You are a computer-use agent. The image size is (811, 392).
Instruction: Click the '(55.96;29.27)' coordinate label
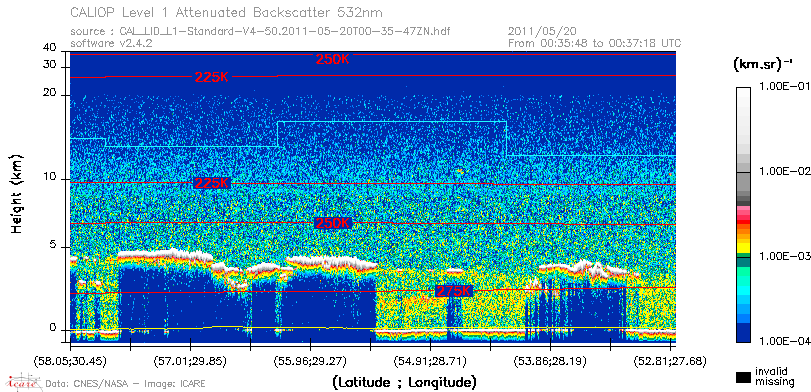[310, 361]
